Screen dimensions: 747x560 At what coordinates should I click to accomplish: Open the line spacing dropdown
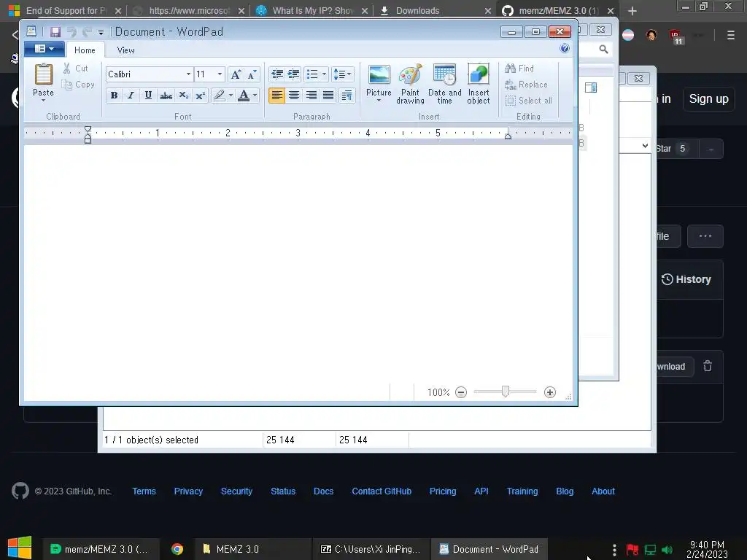343,74
